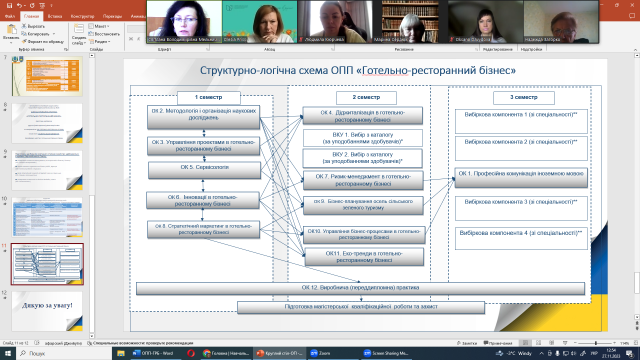Select slide 7 thumbnail

[47, 76]
